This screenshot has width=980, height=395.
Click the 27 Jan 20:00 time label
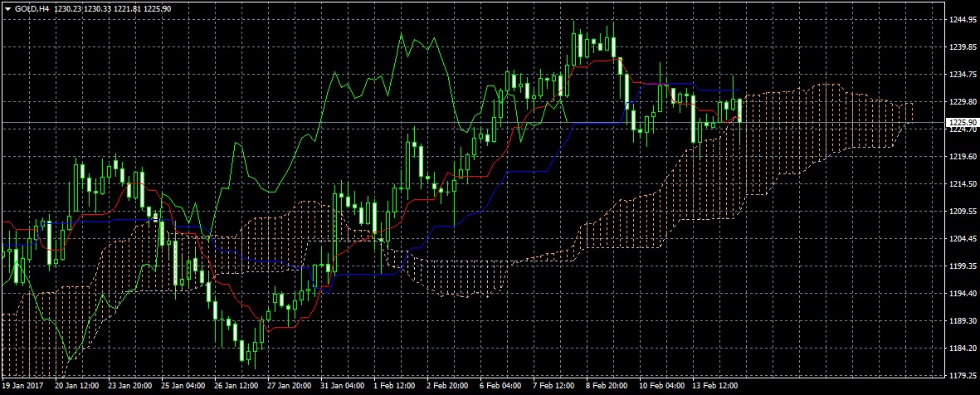(x=290, y=386)
